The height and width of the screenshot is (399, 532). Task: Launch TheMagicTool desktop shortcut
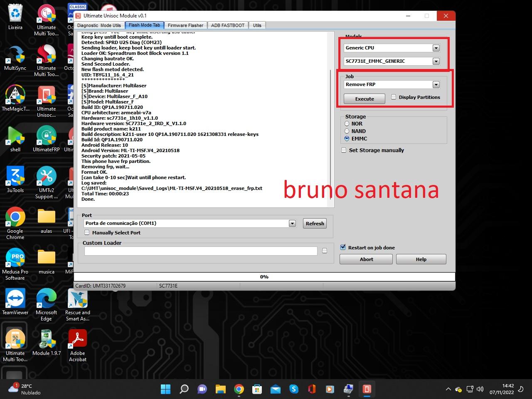pos(15,98)
